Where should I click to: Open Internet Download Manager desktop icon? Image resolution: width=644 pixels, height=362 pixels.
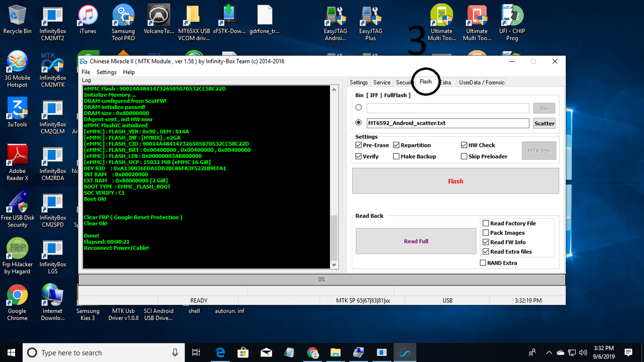coord(52,303)
